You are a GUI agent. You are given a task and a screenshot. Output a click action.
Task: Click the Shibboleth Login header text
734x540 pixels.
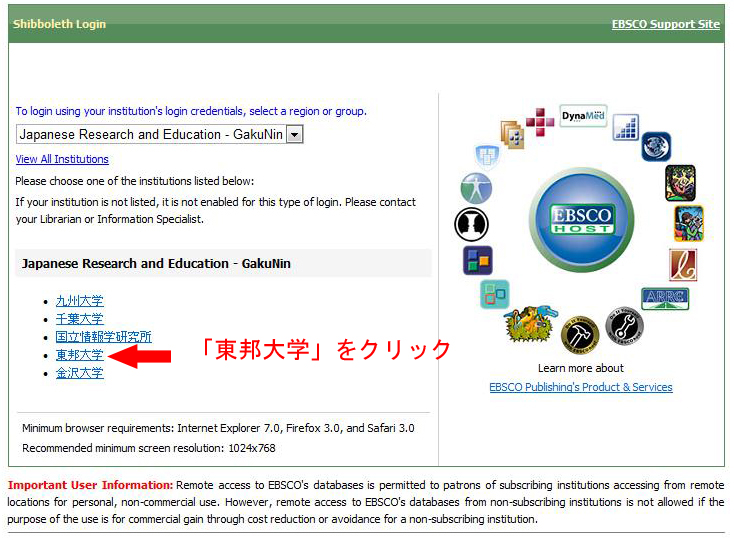pyautogui.click(x=59, y=24)
